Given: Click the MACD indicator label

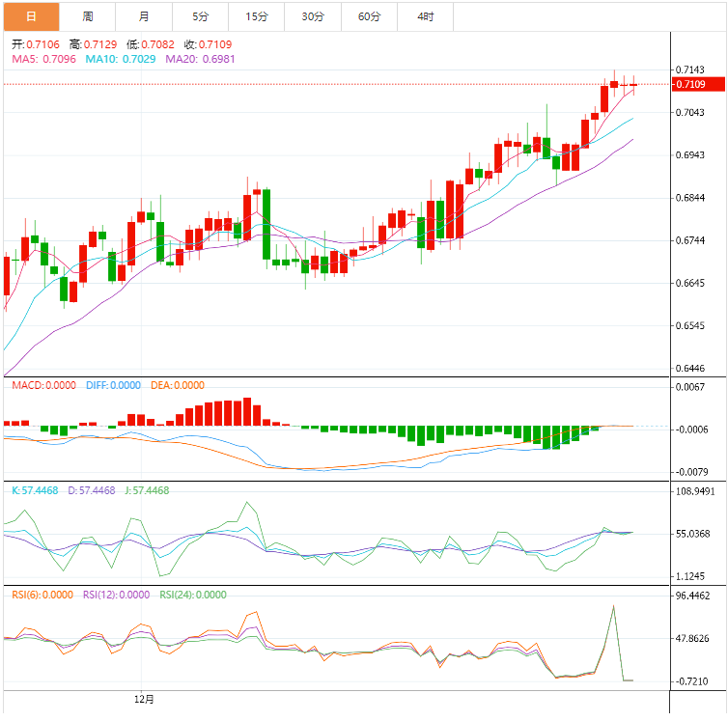Looking at the screenshot, I should click(43, 385).
